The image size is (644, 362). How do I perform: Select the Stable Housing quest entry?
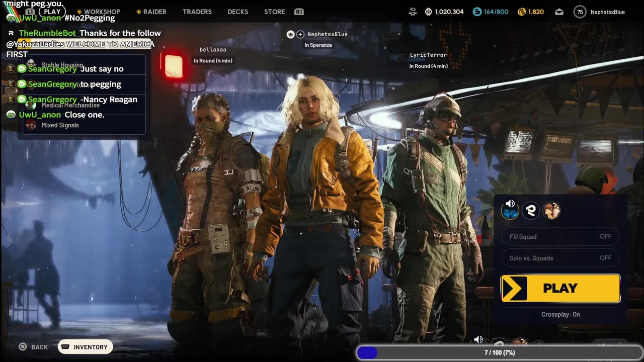coord(84,65)
